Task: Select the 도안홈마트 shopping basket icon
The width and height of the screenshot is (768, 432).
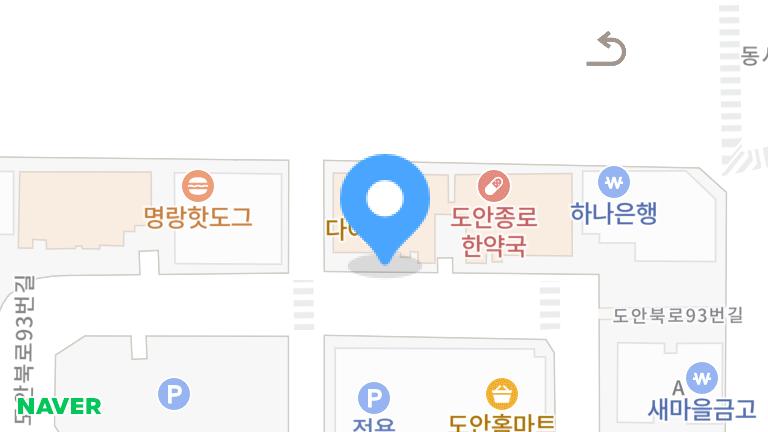Action: click(502, 394)
